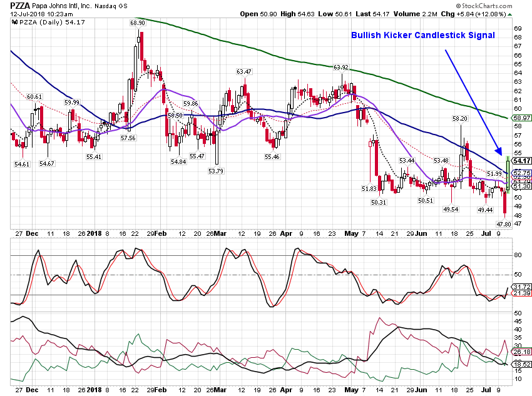Viewport: 532px width, 396px height.
Task: Click the PZZA ticker symbol in the header
Action: coord(20,6)
